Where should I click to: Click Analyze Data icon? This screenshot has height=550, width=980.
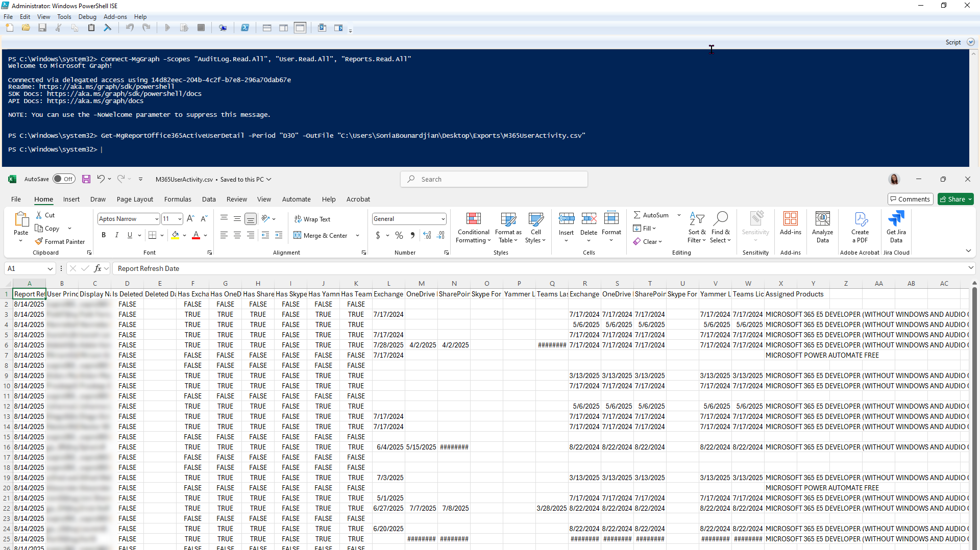pyautogui.click(x=822, y=219)
